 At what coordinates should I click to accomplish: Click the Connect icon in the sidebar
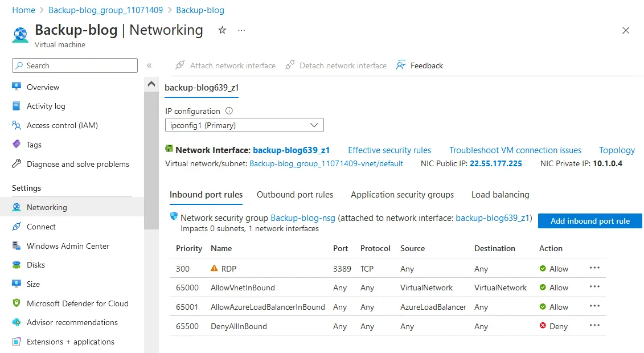17,227
